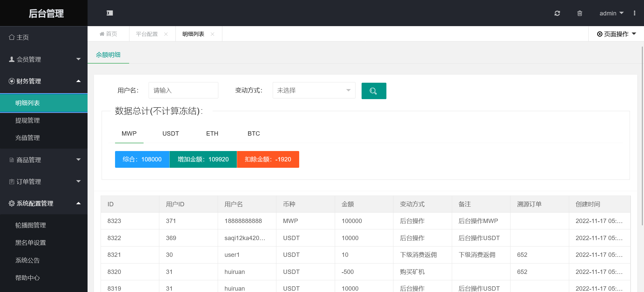Image resolution: width=644 pixels, height=292 pixels.
Task: Click the orange 扣除金额 summary badge
Action: pos(268,159)
